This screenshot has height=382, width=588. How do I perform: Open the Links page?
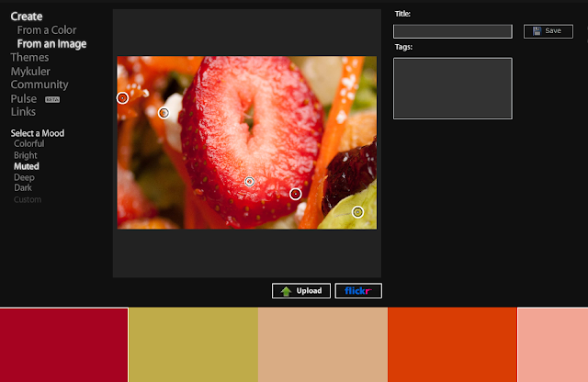click(x=23, y=112)
